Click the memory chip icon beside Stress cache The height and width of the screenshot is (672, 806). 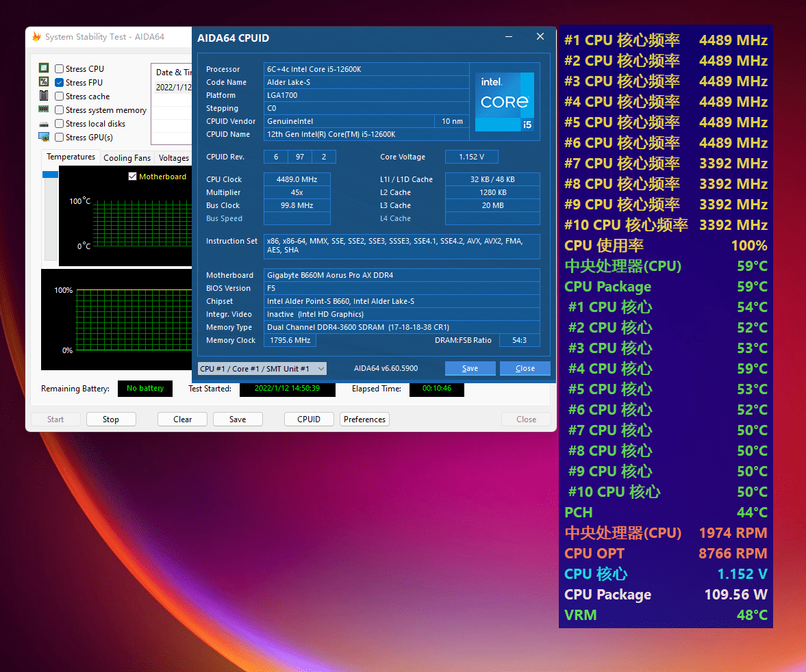coord(44,96)
